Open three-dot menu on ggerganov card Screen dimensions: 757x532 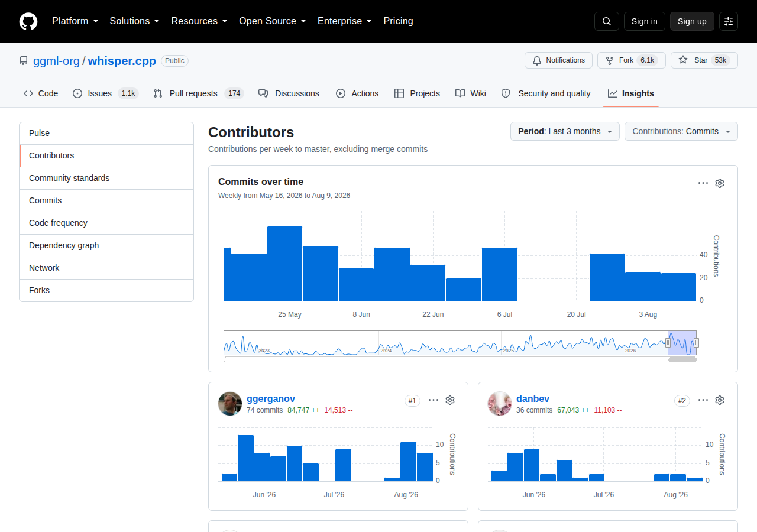point(434,400)
